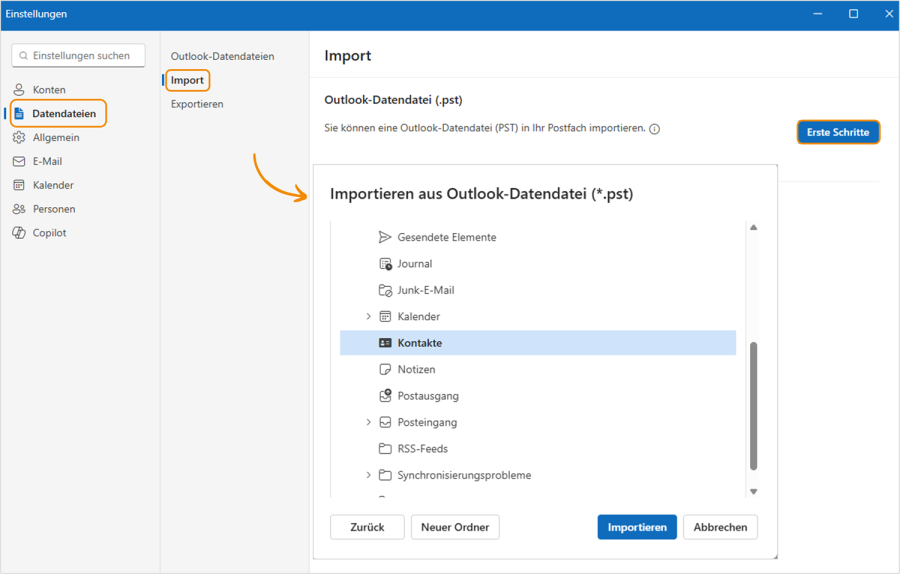The image size is (900, 574).
Task: Click the Allgemein gear icon
Action: pyautogui.click(x=19, y=137)
